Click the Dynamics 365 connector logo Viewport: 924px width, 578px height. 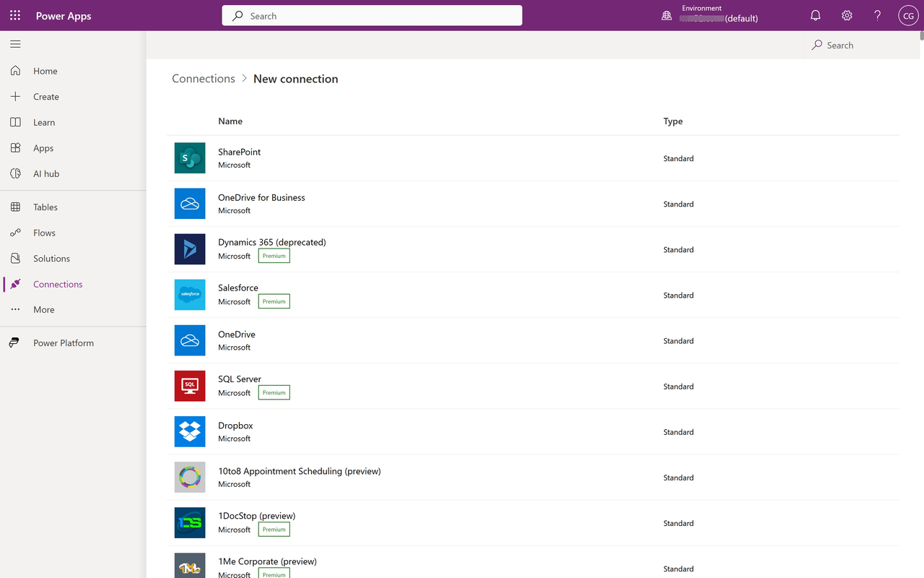tap(190, 249)
